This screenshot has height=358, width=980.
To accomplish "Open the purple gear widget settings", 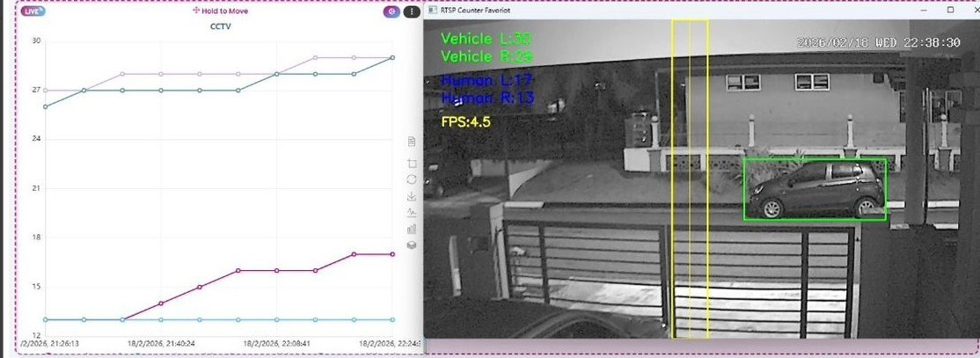I will pos(391,12).
